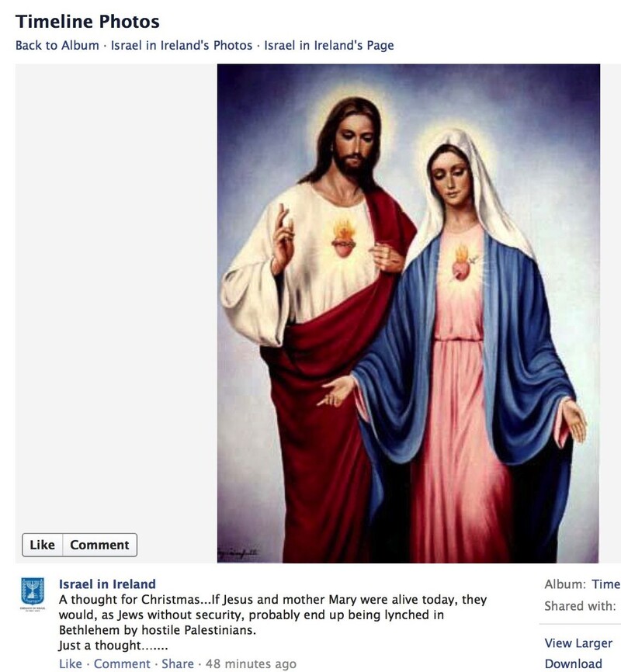Click View Larger
Image resolution: width=621 pixels, height=672 pixels.
click(578, 643)
